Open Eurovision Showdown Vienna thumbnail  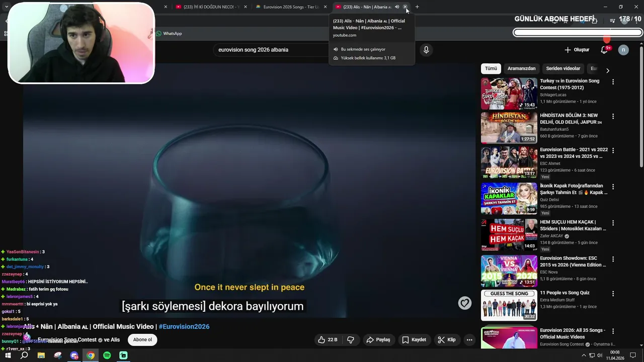pyautogui.click(x=509, y=270)
